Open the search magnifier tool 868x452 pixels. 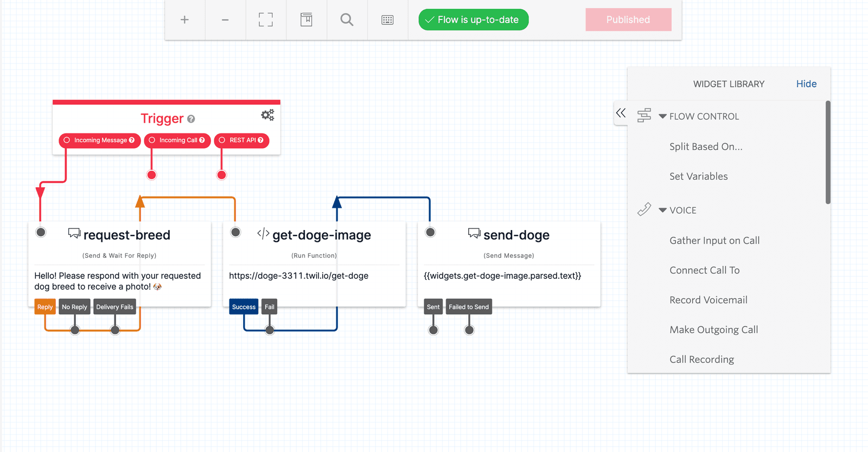(347, 20)
